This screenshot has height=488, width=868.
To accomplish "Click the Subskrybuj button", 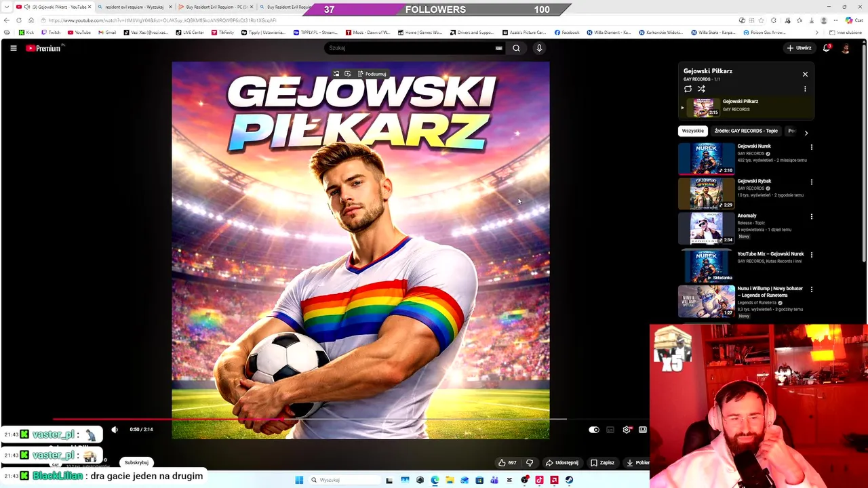I will tap(136, 462).
